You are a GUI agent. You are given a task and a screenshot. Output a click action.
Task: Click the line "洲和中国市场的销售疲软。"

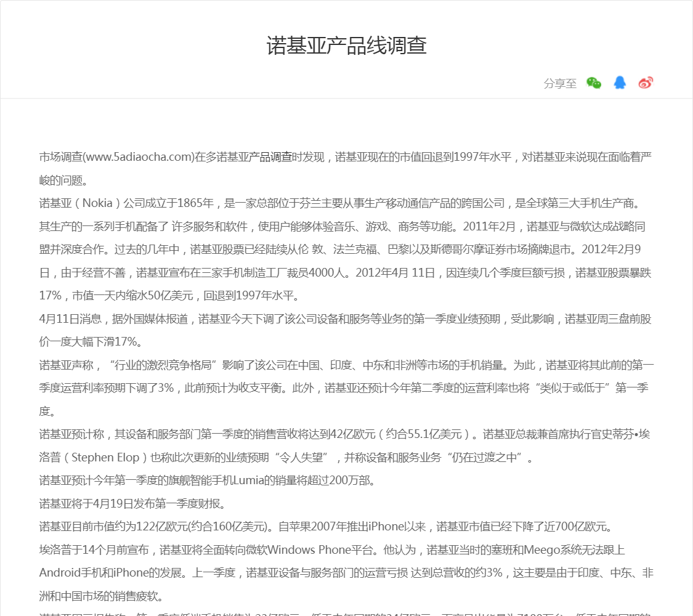[x=102, y=596]
